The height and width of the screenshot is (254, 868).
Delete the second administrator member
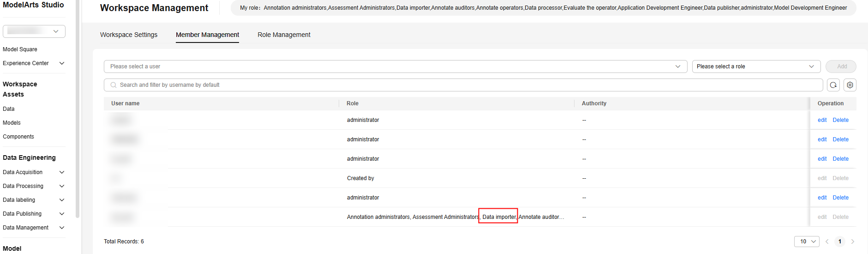tap(840, 139)
